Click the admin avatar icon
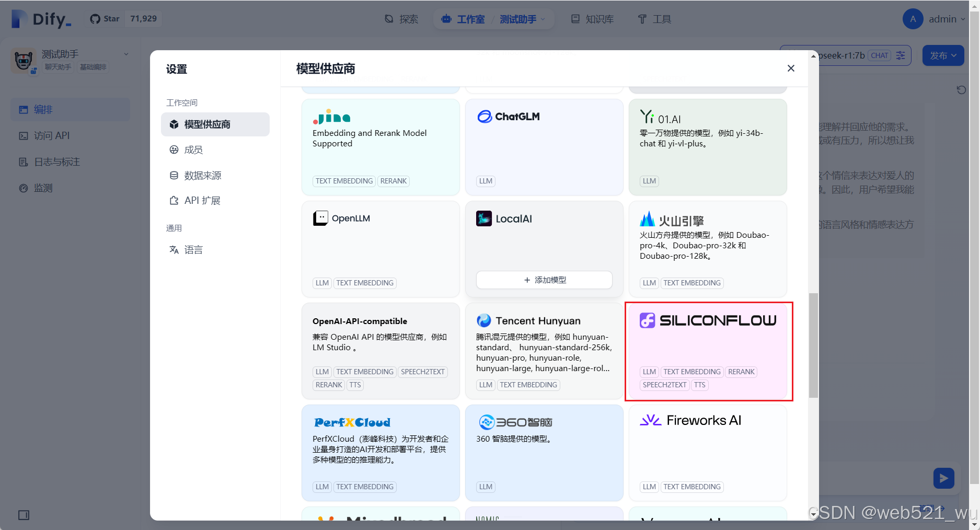Image resolution: width=980 pixels, height=530 pixels. coord(913,19)
